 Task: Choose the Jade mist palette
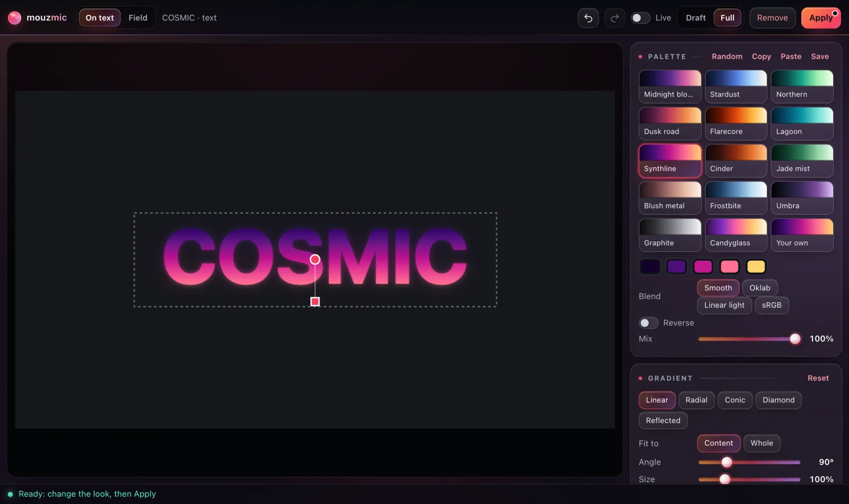click(x=802, y=161)
